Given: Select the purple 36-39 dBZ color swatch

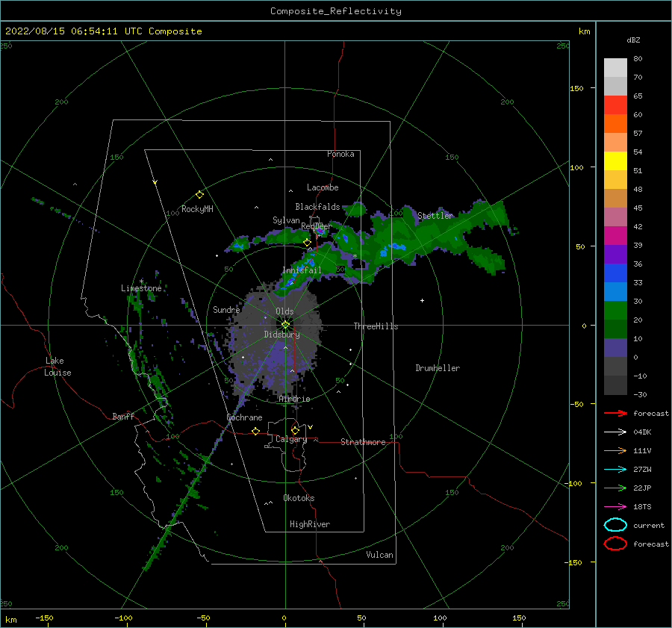Looking at the screenshot, I should click(x=615, y=254).
